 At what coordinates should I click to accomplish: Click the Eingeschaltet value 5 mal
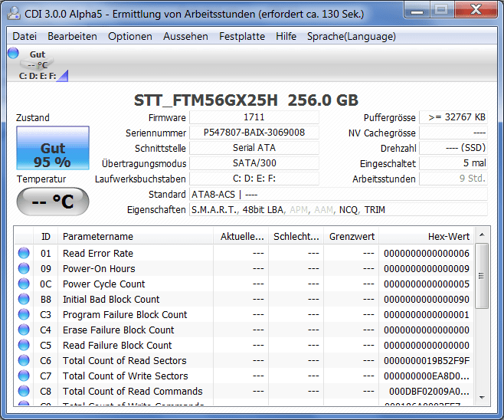453,163
